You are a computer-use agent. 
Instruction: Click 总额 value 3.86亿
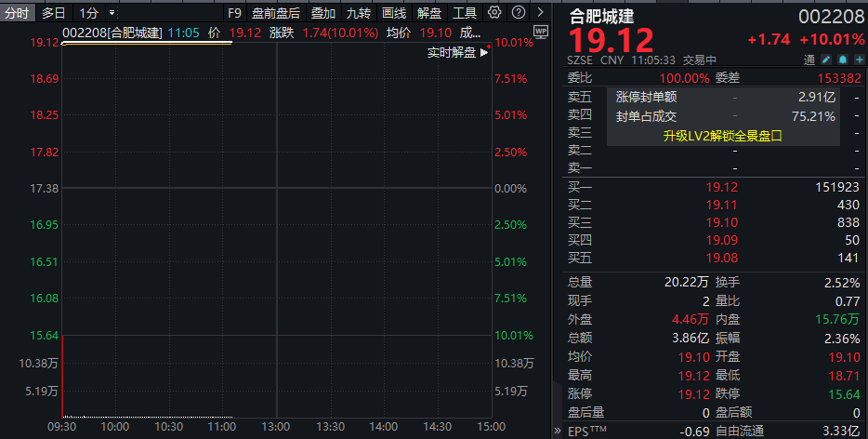[690, 339]
